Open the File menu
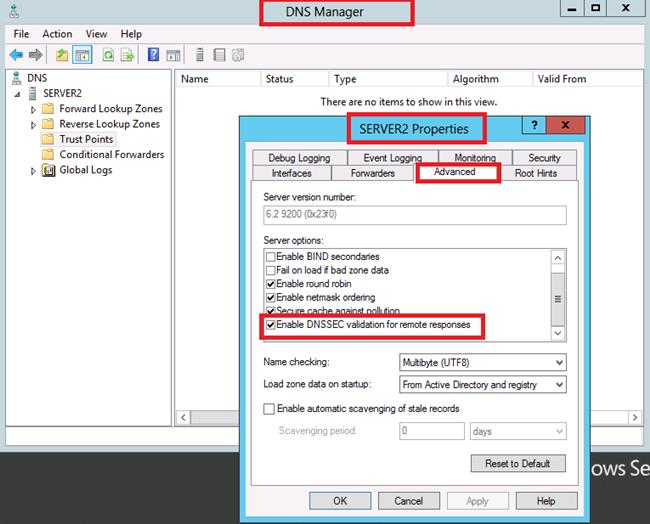 [21, 34]
